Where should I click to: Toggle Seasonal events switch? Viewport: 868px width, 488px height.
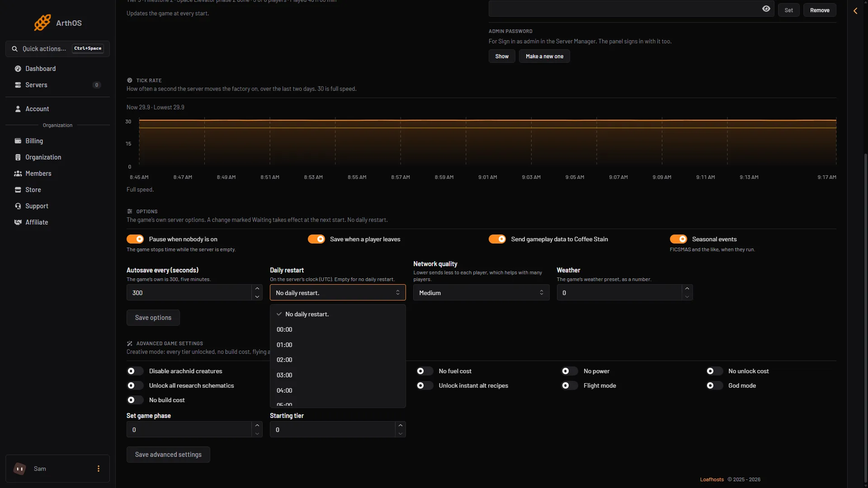point(679,239)
